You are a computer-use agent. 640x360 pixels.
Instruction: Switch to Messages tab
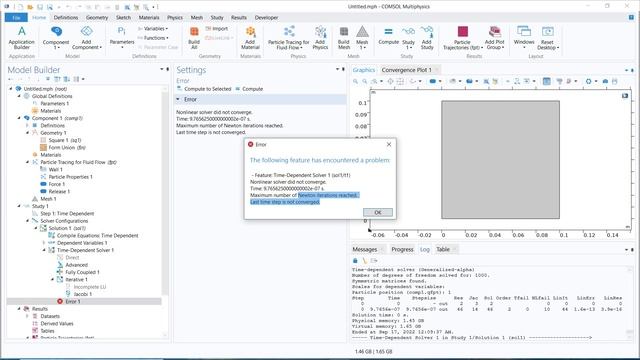364,249
